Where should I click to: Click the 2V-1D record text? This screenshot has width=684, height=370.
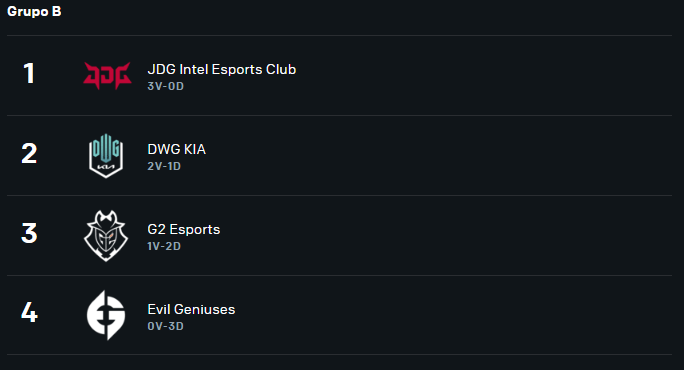[164, 166]
